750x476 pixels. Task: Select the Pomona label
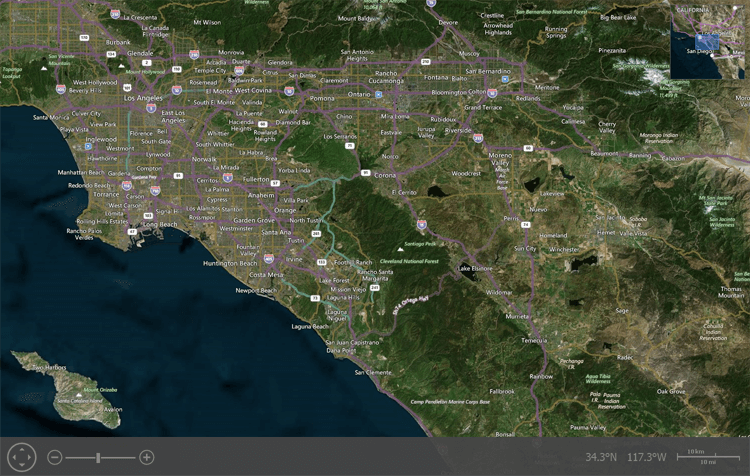322,98
